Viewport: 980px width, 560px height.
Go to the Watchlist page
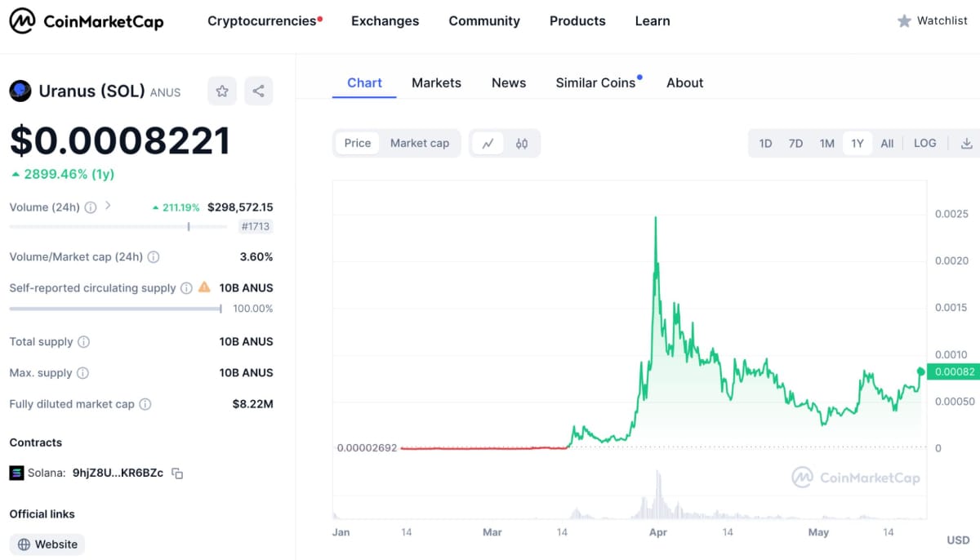click(932, 21)
